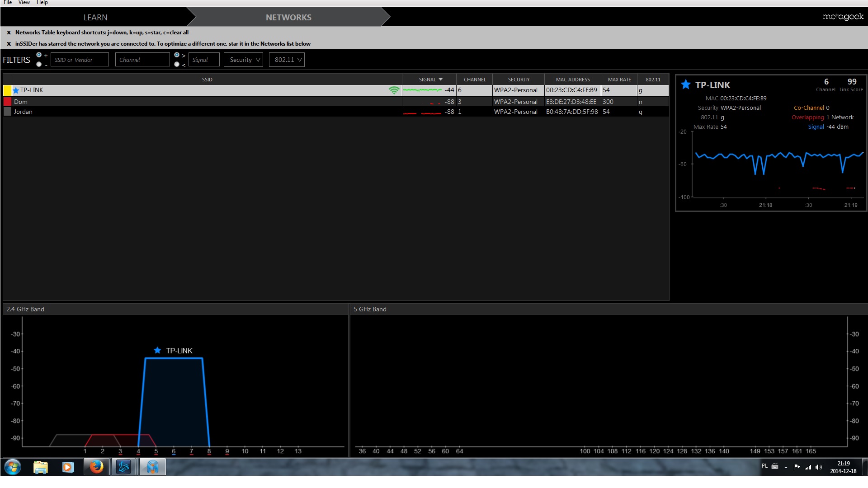The image size is (868, 488).
Task: Click the taskbar volume speaker icon
Action: (818, 467)
